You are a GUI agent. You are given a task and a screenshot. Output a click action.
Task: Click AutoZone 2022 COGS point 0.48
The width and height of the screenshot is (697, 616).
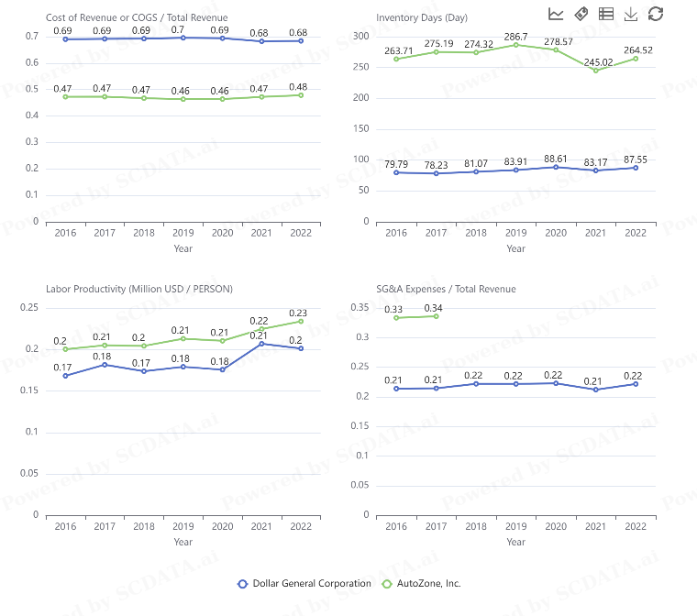point(301,94)
